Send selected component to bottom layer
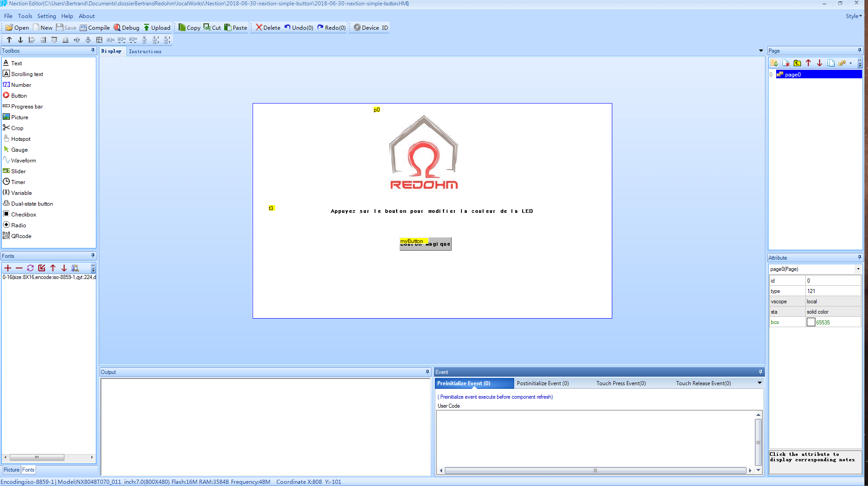The width and height of the screenshot is (868, 486). coord(20,40)
